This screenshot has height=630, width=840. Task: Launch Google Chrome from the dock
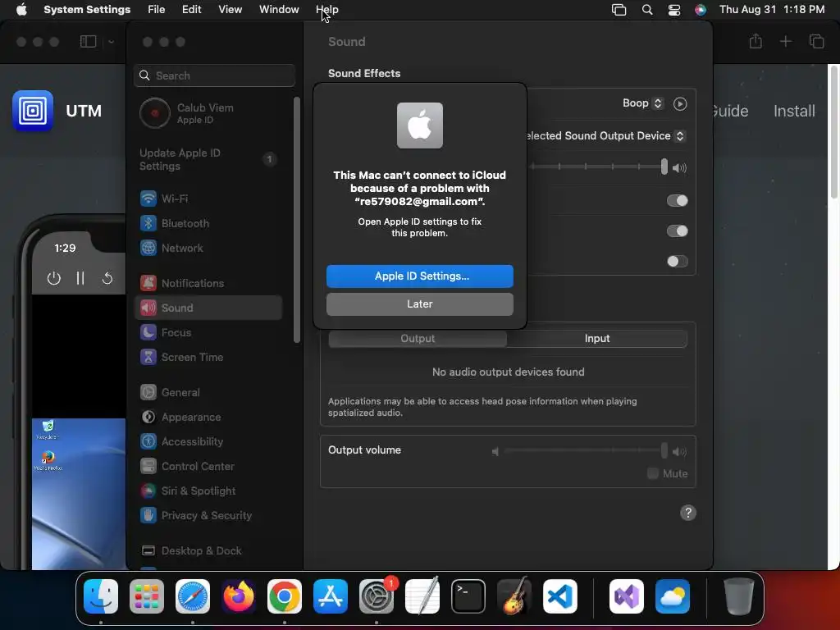[285, 596]
